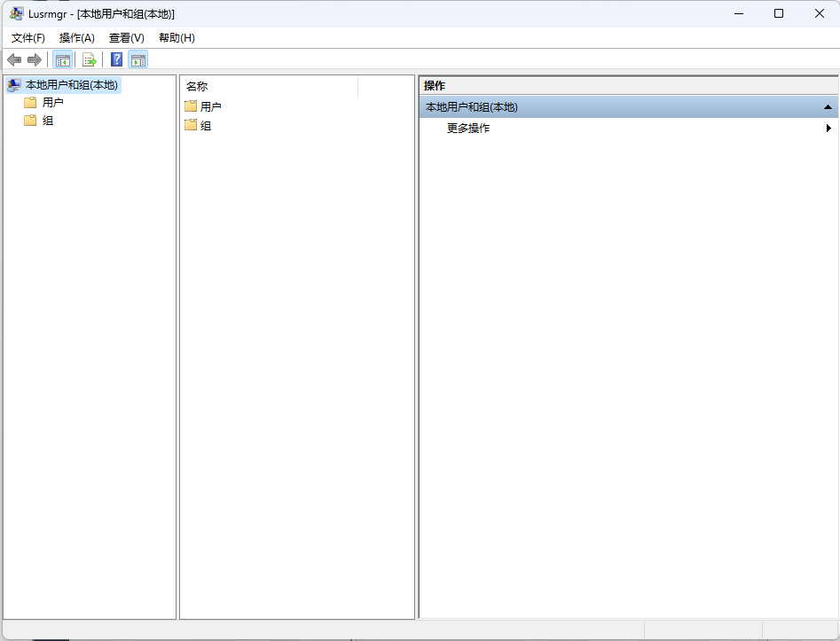Close the Lusrmgr window

pos(819,13)
